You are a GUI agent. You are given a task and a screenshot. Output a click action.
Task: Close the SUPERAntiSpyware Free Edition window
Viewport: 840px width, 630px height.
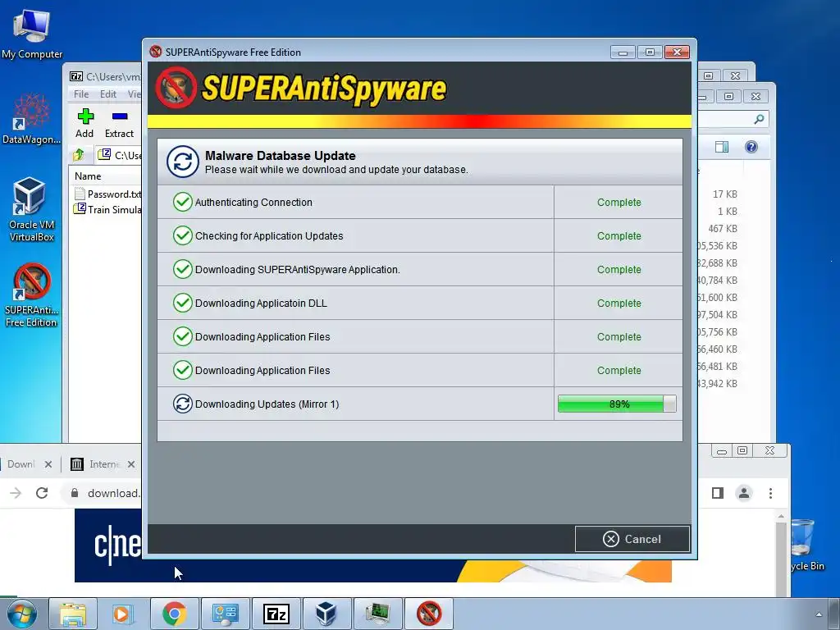(x=677, y=52)
